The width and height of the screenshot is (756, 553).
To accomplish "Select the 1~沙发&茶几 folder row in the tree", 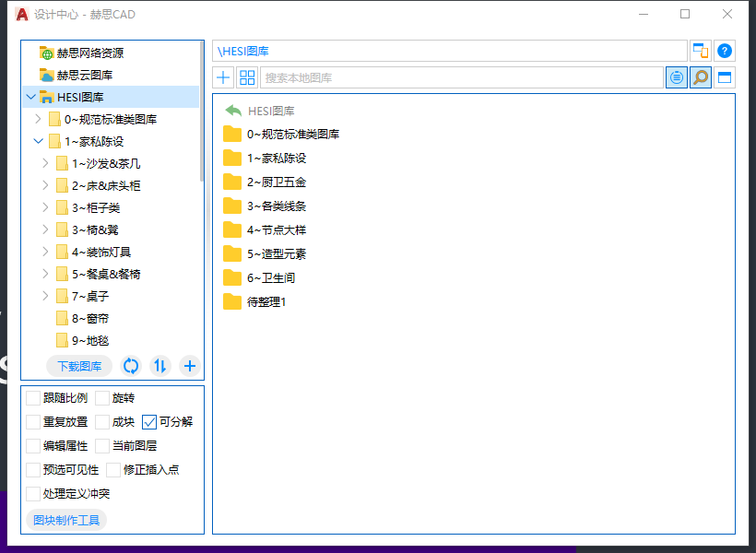I will coord(98,163).
